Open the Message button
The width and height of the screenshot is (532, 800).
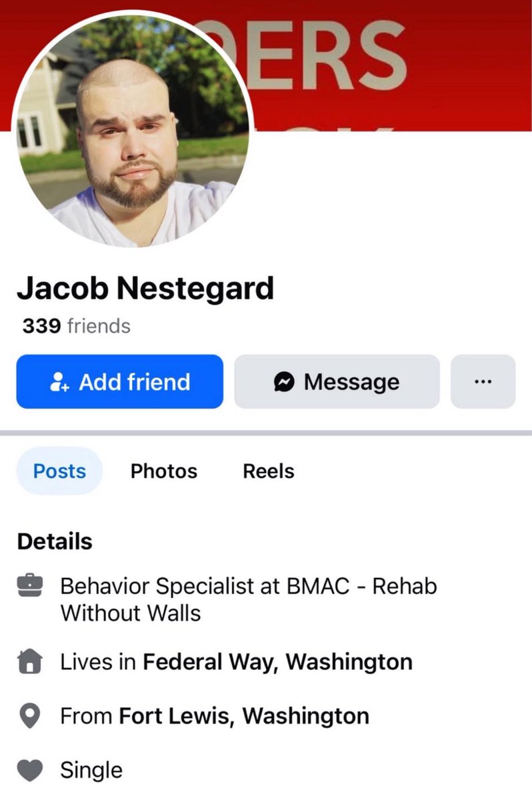pyautogui.click(x=337, y=382)
